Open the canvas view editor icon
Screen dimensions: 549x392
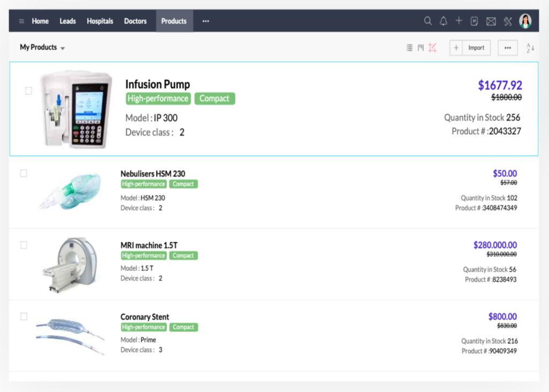click(x=432, y=47)
